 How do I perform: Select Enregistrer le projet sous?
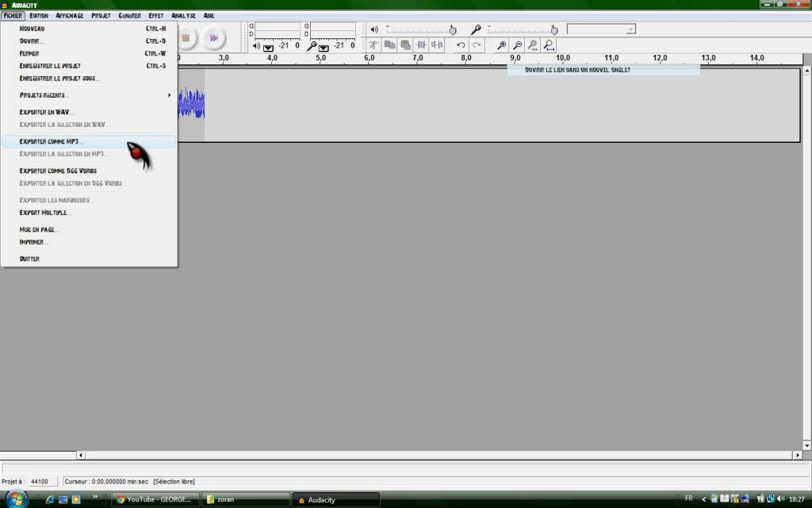[x=89, y=79]
